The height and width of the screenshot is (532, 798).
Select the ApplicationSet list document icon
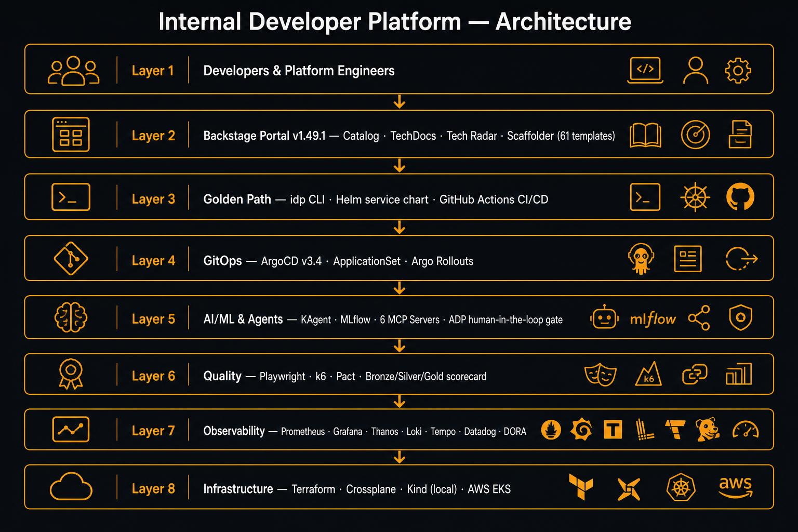click(x=687, y=259)
